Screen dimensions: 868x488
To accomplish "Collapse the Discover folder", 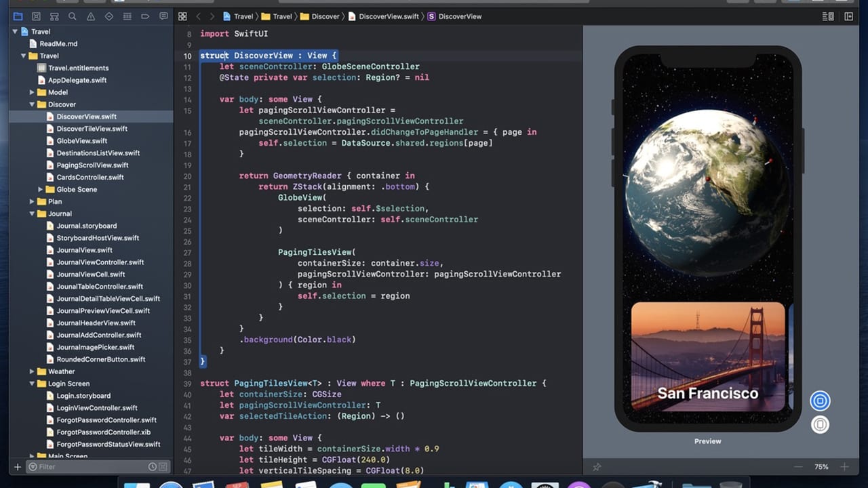I will pos(32,104).
